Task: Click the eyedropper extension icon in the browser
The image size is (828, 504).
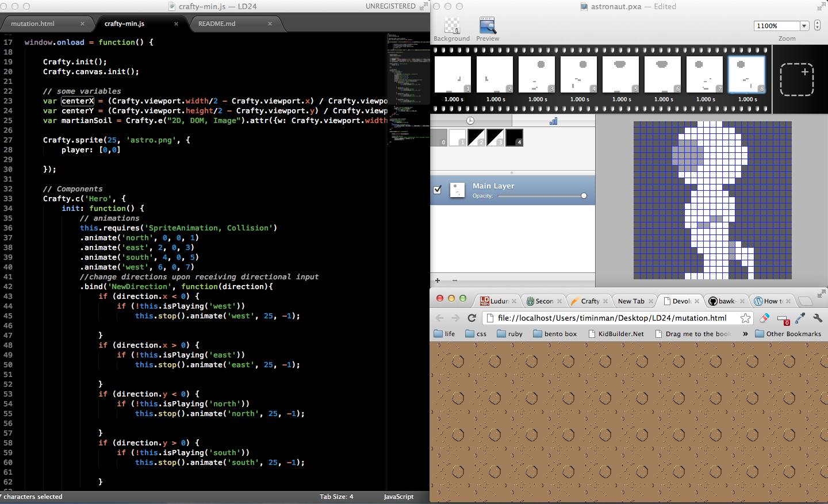Action: tap(800, 318)
